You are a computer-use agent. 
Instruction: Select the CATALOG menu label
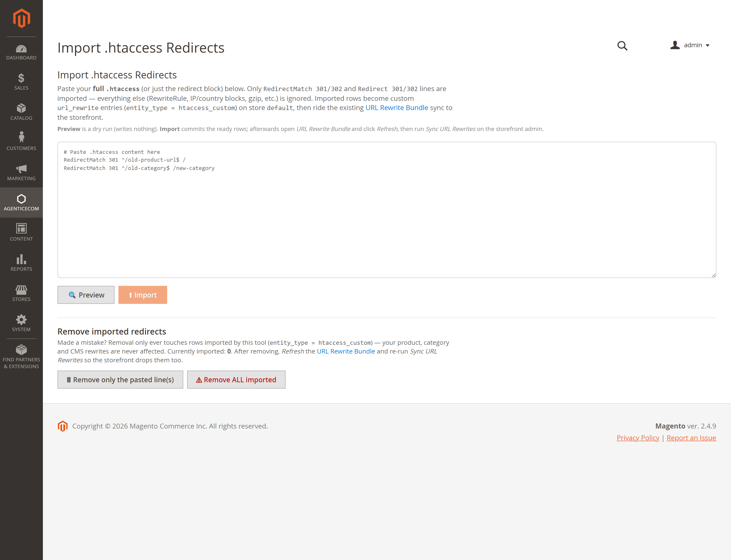pyautogui.click(x=21, y=118)
